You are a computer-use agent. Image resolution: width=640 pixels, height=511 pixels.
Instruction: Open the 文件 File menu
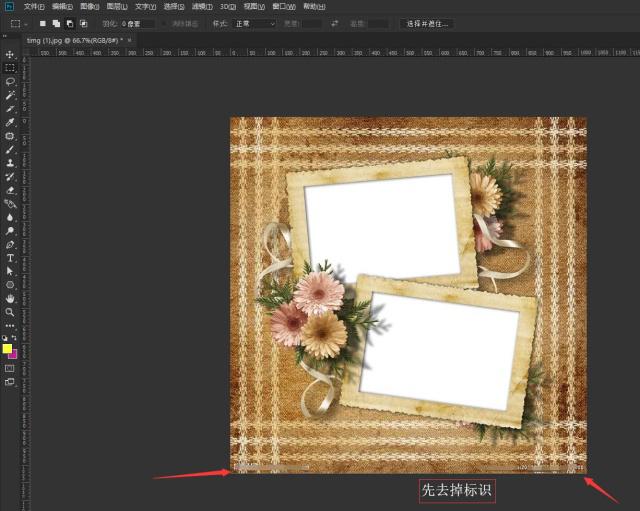(34, 7)
